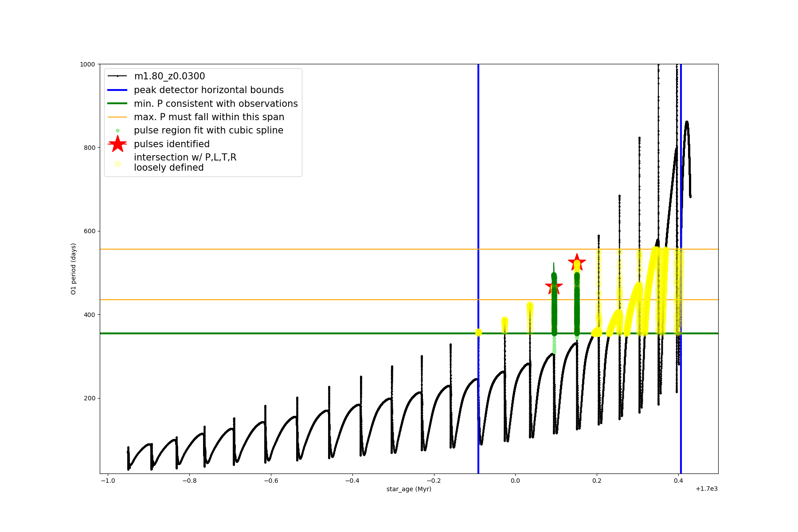
Task: Click the green line swatch in legend
Action: point(117,104)
